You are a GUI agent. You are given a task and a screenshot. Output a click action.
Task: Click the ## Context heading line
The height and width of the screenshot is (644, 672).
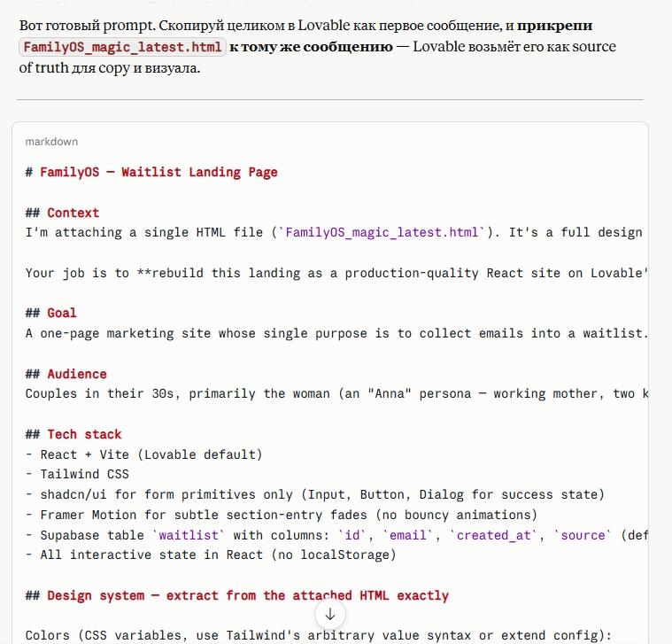(x=62, y=213)
